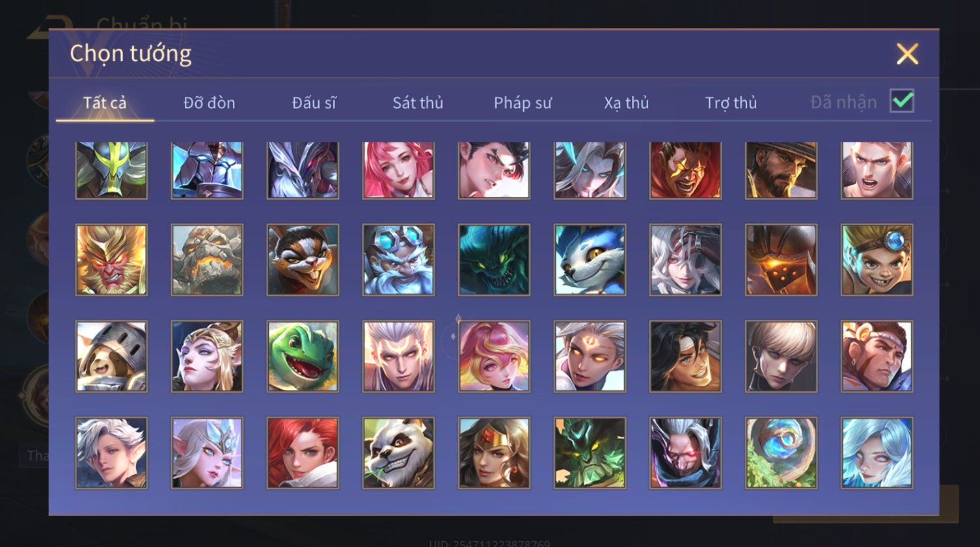Choose the golden monkey king hero

tap(111, 260)
